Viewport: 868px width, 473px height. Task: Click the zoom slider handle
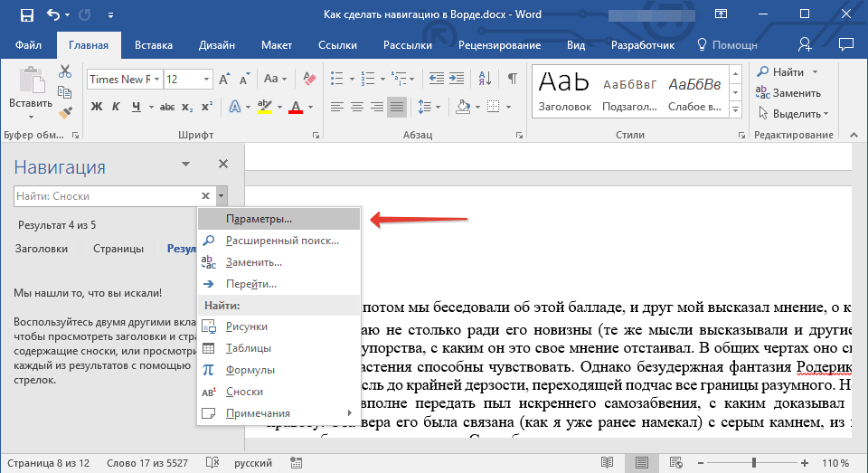pos(753,462)
